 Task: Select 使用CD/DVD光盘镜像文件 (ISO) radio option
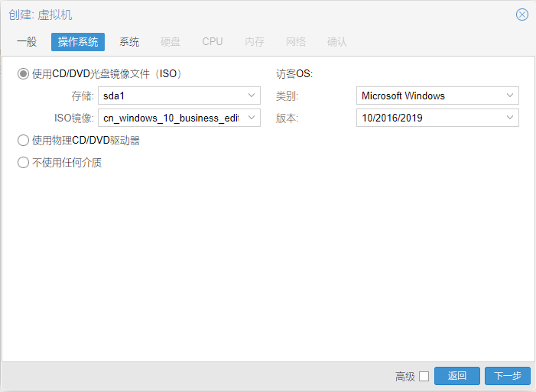click(x=23, y=74)
